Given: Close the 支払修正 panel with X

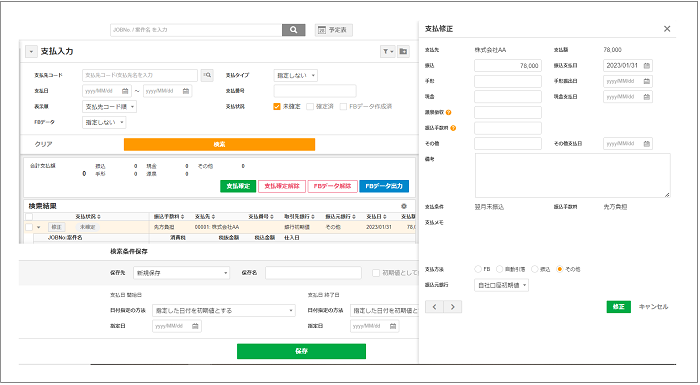Looking at the screenshot, I should tap(667, 29).
